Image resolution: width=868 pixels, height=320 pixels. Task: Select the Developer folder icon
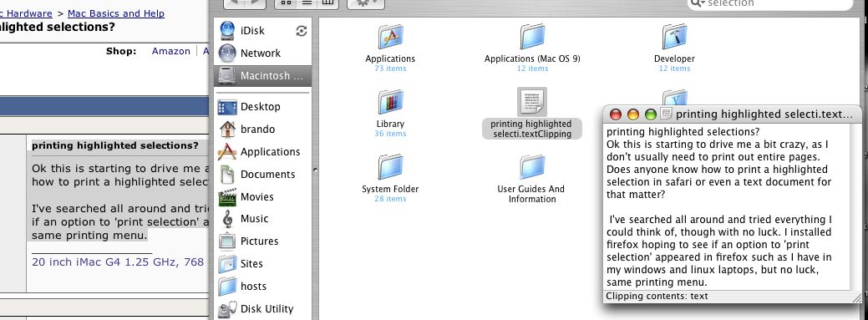pyautogui.click(x=674, y=38)
